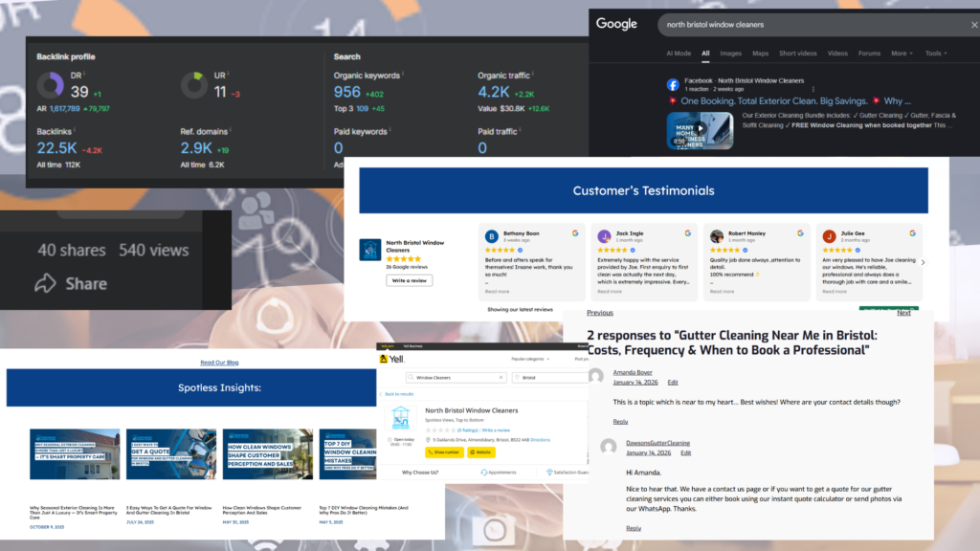
Task: Click next arrow in testimonials carousel
Action: click(923, 262)
